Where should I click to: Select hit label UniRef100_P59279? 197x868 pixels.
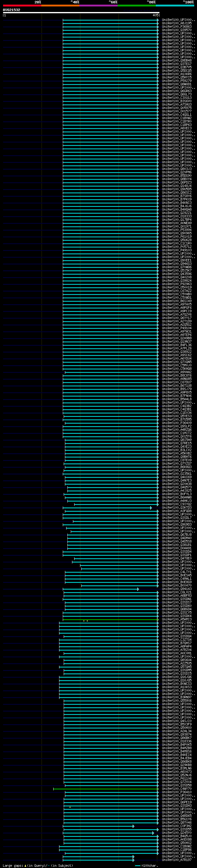(177, 81)
